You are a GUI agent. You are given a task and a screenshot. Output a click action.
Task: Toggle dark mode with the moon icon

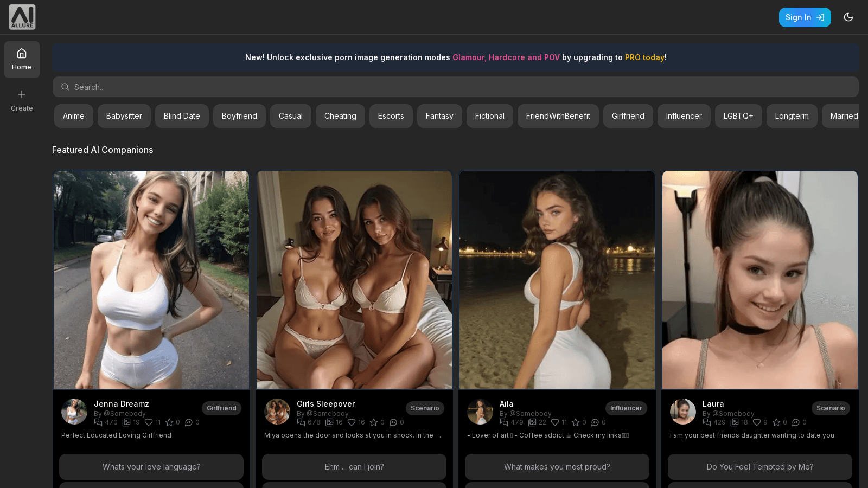(848, 17)
